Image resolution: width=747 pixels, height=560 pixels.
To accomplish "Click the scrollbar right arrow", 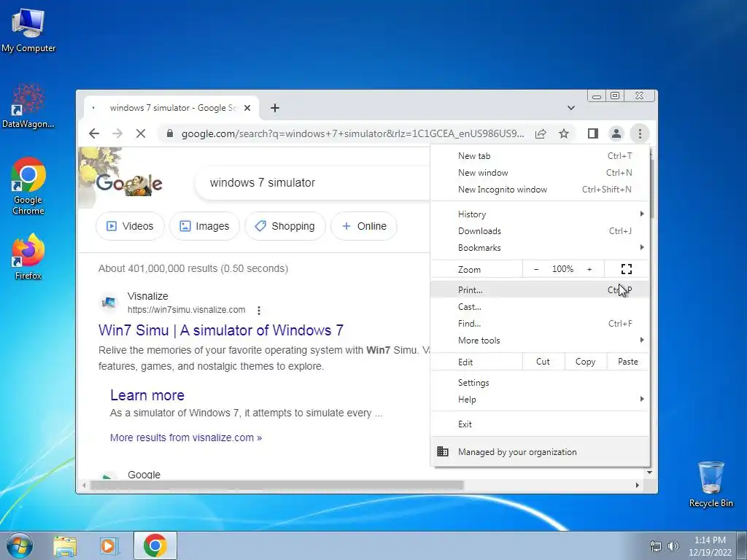I will pyautogui.click(x=638, y=485).
